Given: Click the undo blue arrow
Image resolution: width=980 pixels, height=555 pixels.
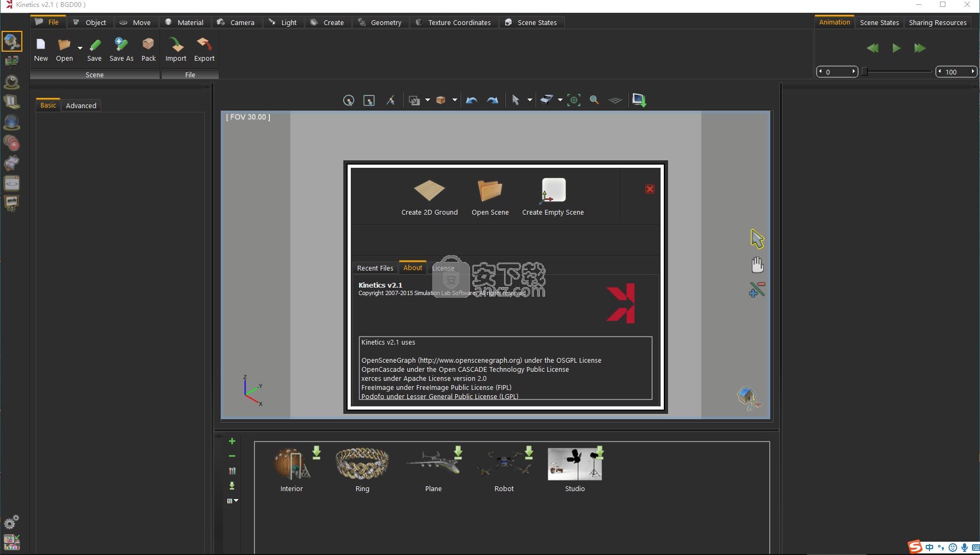Looking at the screenshot, I should 472,100.
